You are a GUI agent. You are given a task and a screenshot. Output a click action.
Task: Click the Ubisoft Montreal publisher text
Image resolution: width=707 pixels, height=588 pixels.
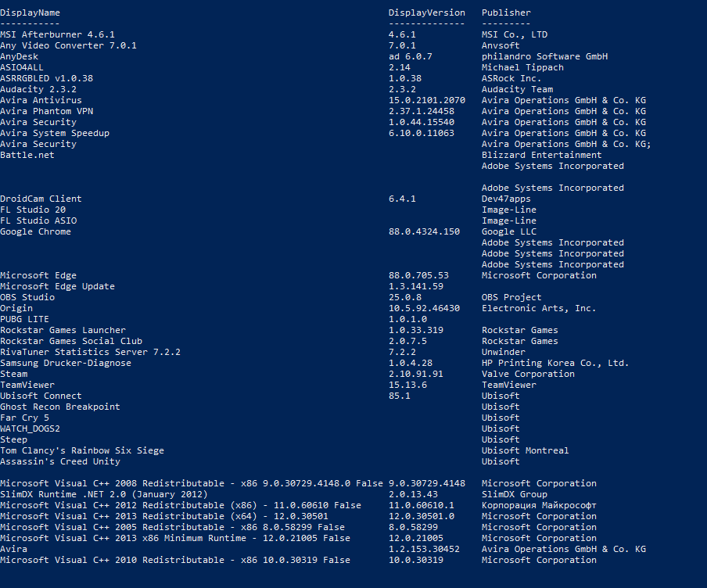[525, 450]
